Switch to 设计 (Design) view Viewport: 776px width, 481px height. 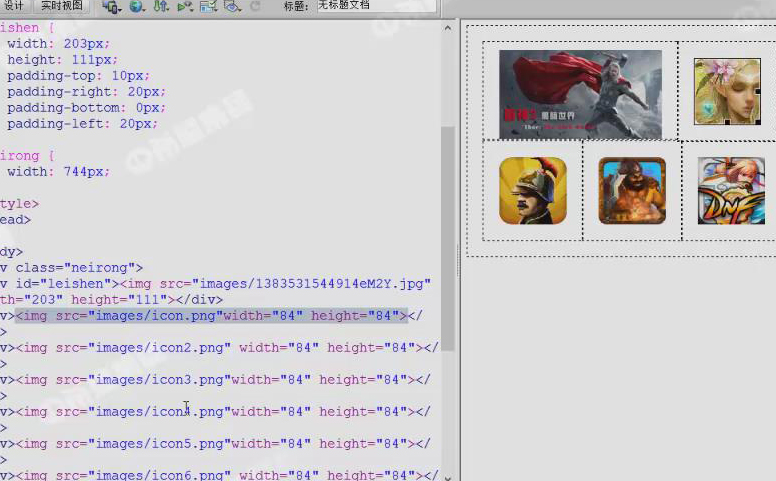[x=14, y=5]
